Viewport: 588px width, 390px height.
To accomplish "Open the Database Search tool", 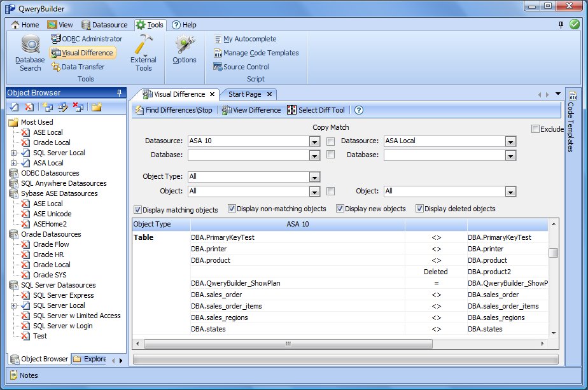I will coord(30,53).
